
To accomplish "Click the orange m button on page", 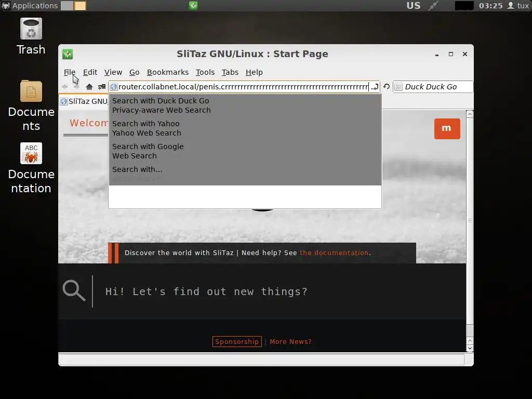I will pyautogui.click(x=447, y=129).
